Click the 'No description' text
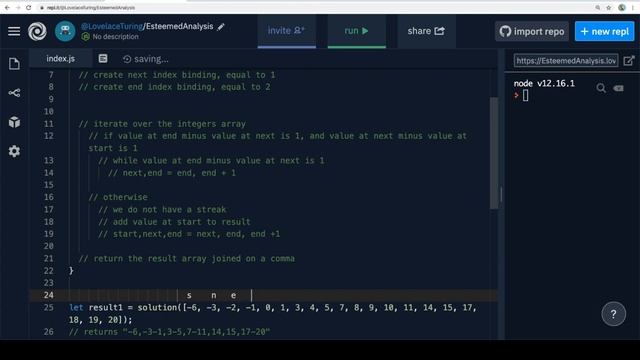 [x=115, y=37]
